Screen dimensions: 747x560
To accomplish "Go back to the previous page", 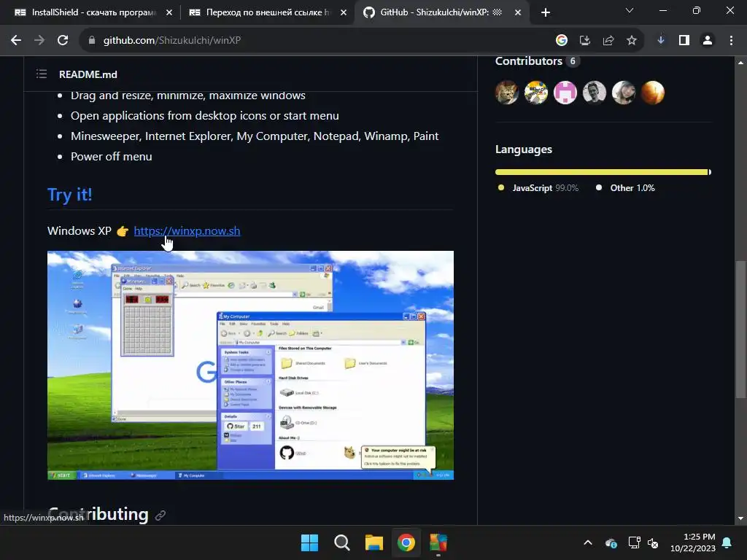I will tap(16, 41).
